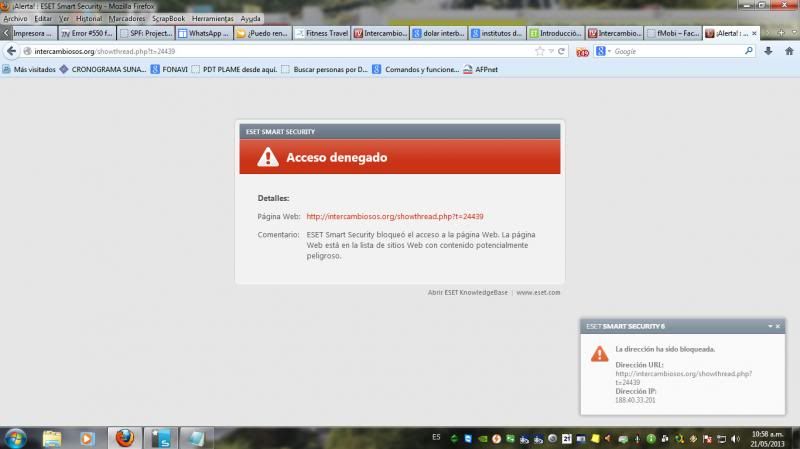Open the Archivo menu
800x449 pixels.
pyautogui.click(x=15, y=18)
